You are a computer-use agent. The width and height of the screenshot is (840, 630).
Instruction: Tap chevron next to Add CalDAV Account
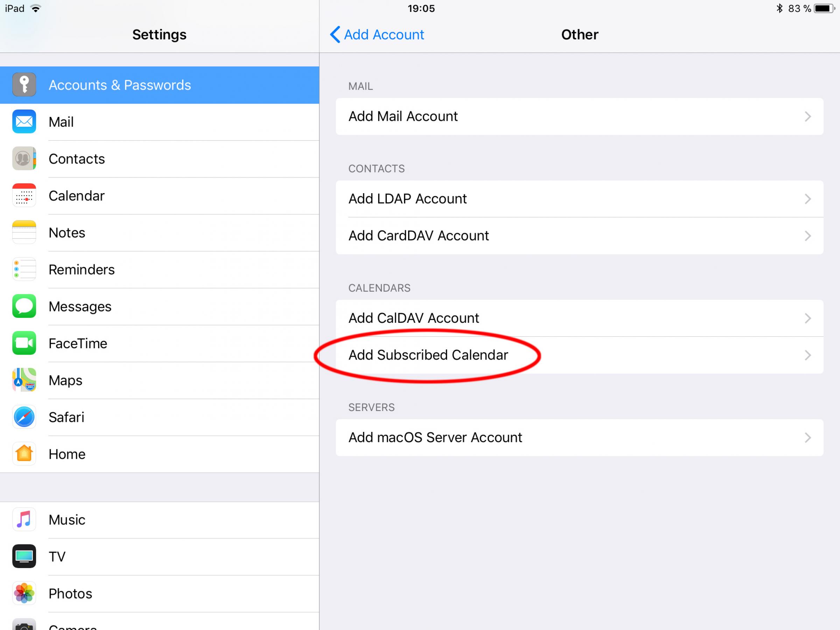[807, 318]
